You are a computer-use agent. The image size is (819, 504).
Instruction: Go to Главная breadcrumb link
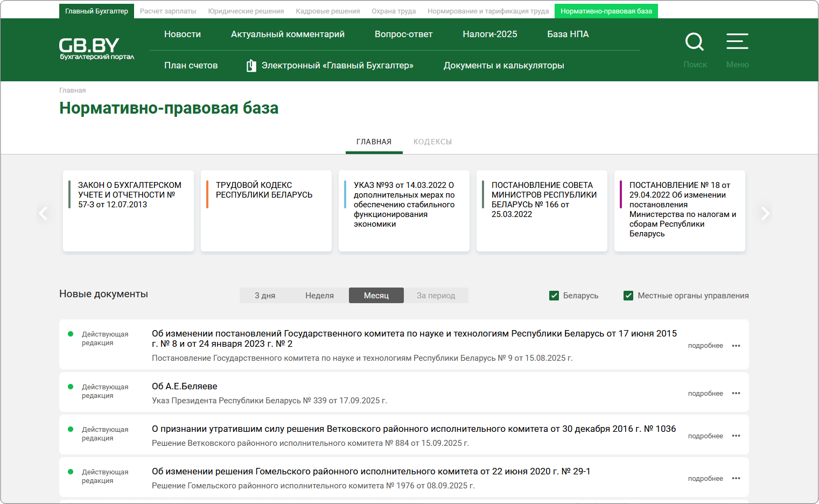coord(72,90)
